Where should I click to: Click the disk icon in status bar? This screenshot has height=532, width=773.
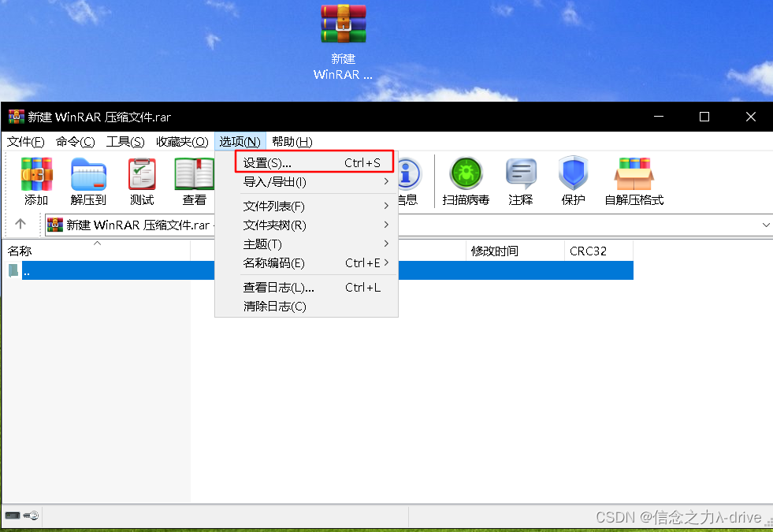[x=13, y=515]
